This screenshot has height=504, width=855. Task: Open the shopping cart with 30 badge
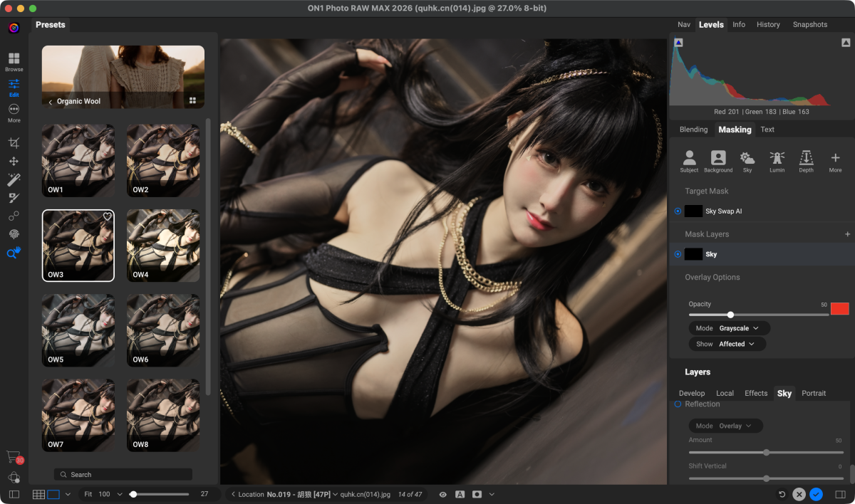pyautogui.click(x=13, y=456)
